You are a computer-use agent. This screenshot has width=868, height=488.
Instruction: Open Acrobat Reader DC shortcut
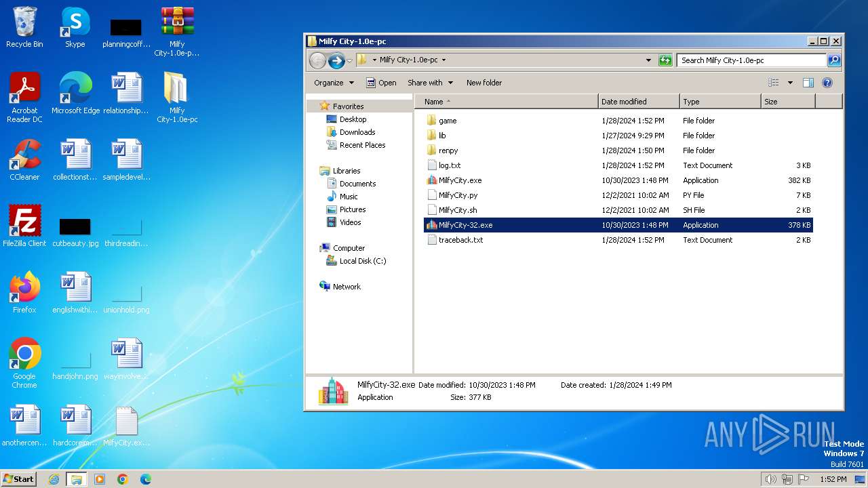pos(24,98)
